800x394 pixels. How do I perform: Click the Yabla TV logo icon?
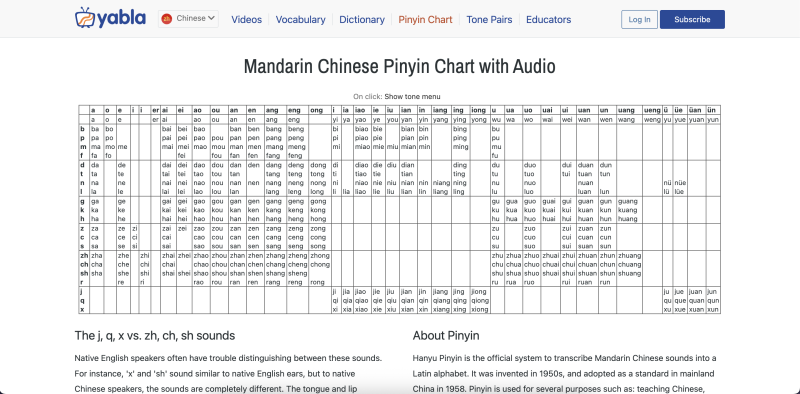point(85,17)
